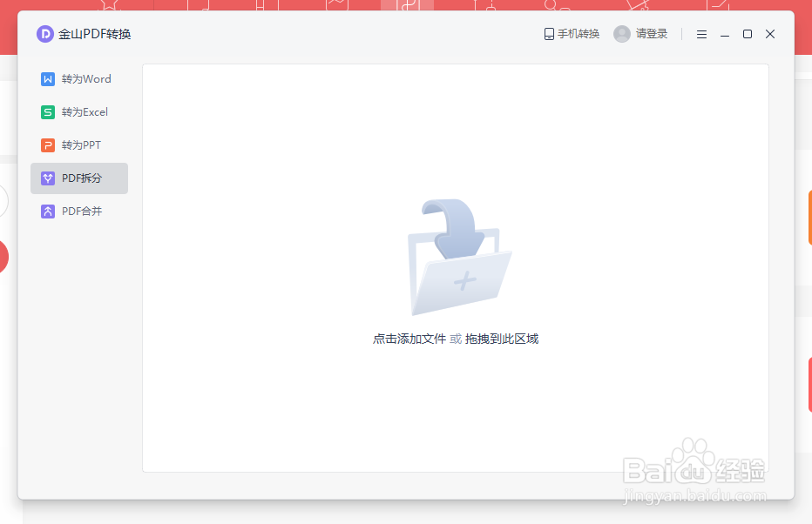Click 点击添加文件 to add a file
812x524 pixels.
tap(409, 339)
